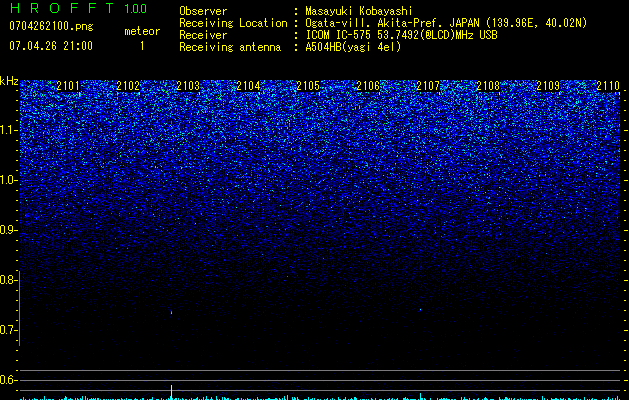This screenshot has width=629, height=400.
Task: Click the Receiver label
Action: pyautogui.click(x=203, y=35)
